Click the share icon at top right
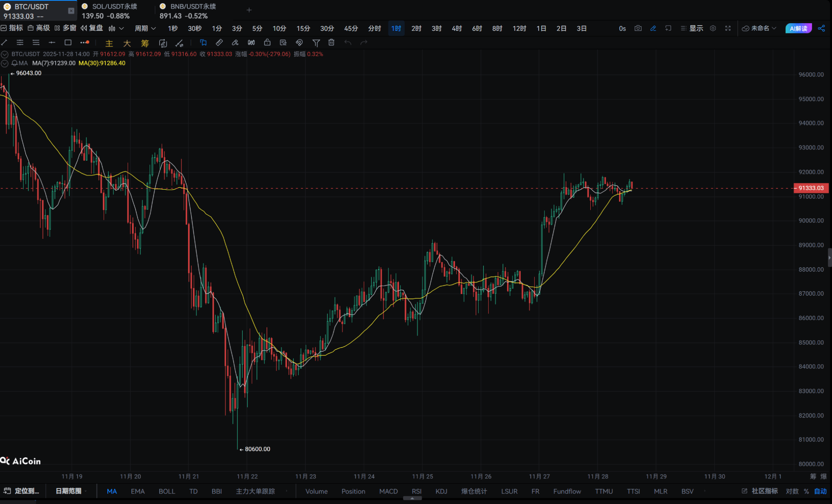832x504 pixels. (821, 28)
